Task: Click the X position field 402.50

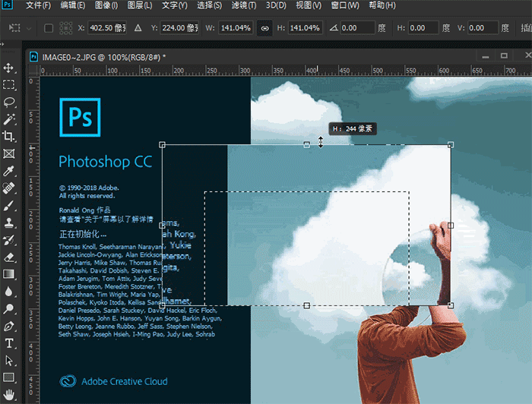Action: click(x=107, y=28)
